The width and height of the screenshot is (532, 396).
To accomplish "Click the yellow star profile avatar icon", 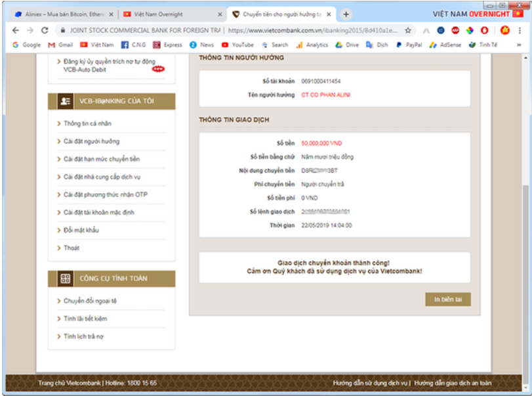I will point(505,31).
